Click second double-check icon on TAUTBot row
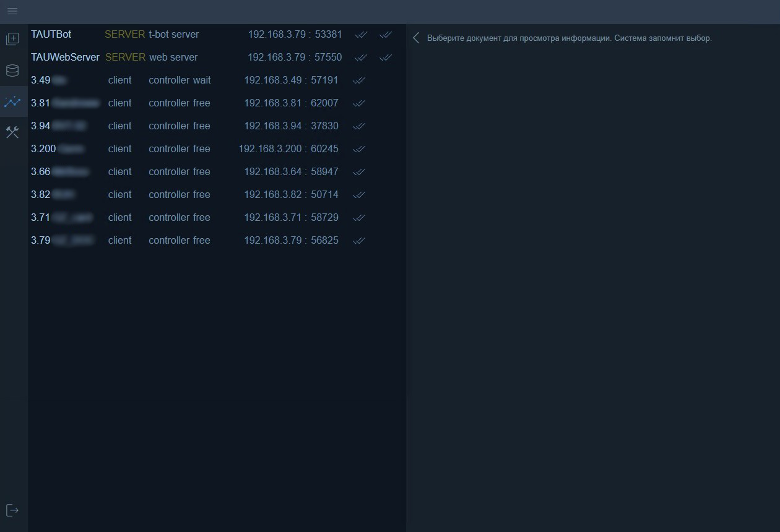This screenshot has height=532, width=780. pos(386,35)
